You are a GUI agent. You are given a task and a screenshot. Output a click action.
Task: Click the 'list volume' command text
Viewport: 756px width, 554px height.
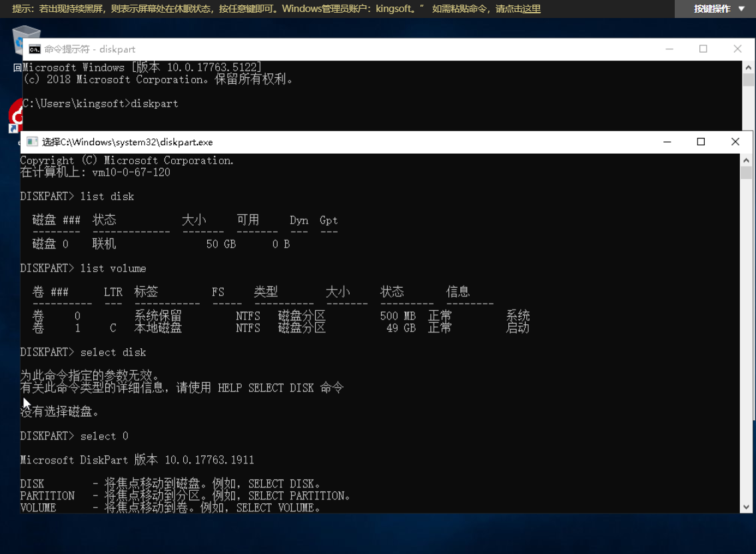coord(113,268)
